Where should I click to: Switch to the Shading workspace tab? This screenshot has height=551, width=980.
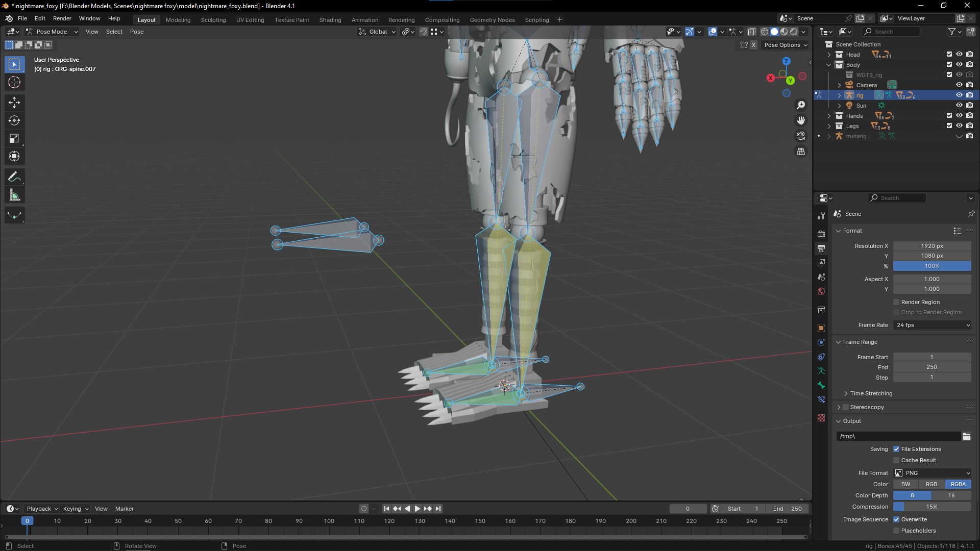tap(330, 20)
